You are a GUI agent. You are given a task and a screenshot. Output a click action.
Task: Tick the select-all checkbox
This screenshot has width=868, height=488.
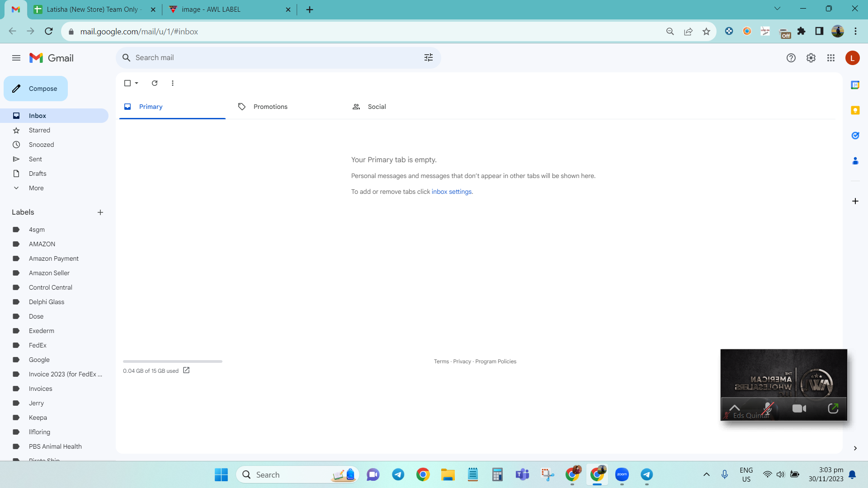click(127, 83)
